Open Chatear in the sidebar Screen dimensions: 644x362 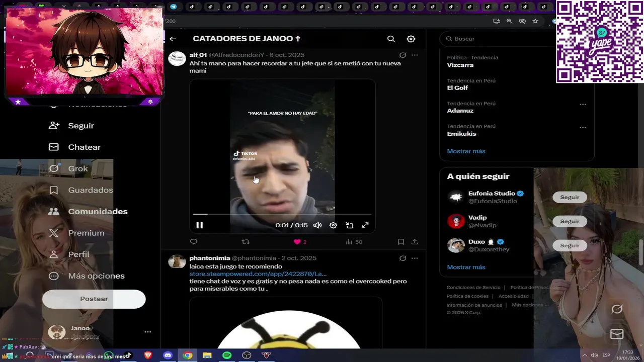[x=74, y=147]
